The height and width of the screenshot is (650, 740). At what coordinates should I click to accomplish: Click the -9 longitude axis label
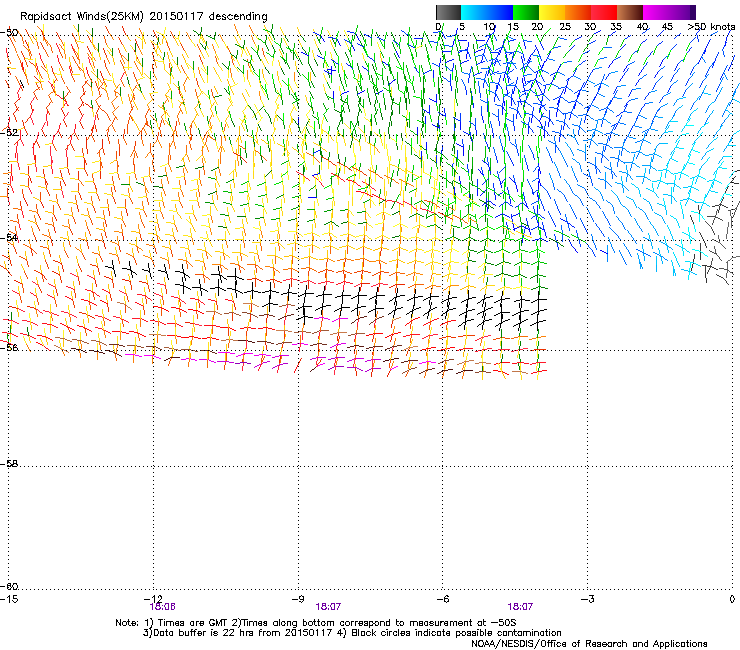click(x=298, y=599)
